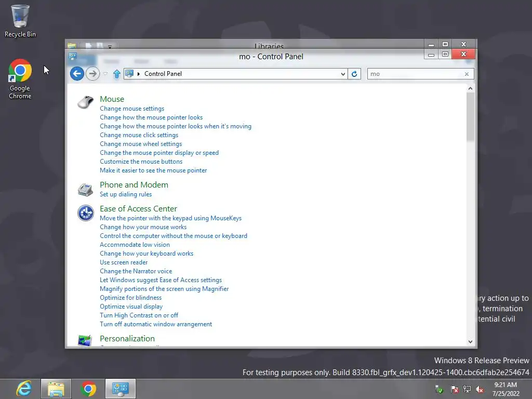Click the muted volume tray icon
This screenshot has height=399, width=532.
[480, 389]
